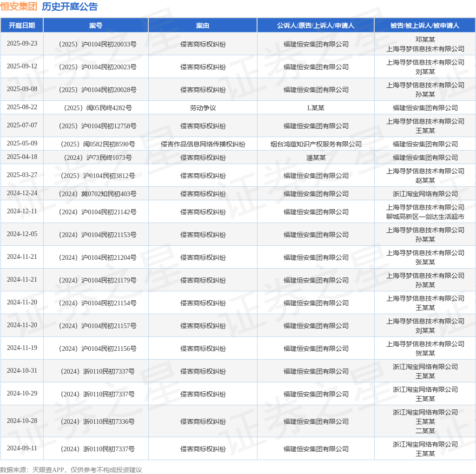Image resolution: width=476 pixels, height=474 pixels.
Task: Select date cell 2024-12-24
Action: click(x=22, y=193)
